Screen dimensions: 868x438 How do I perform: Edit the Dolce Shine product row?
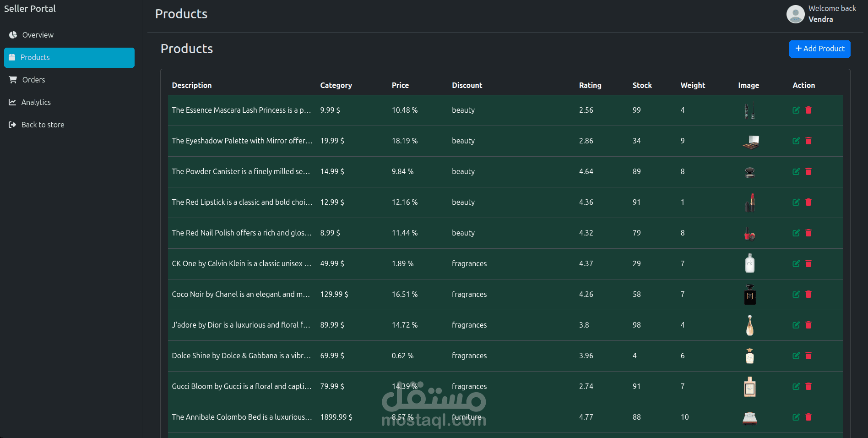(x=796, y=356)
